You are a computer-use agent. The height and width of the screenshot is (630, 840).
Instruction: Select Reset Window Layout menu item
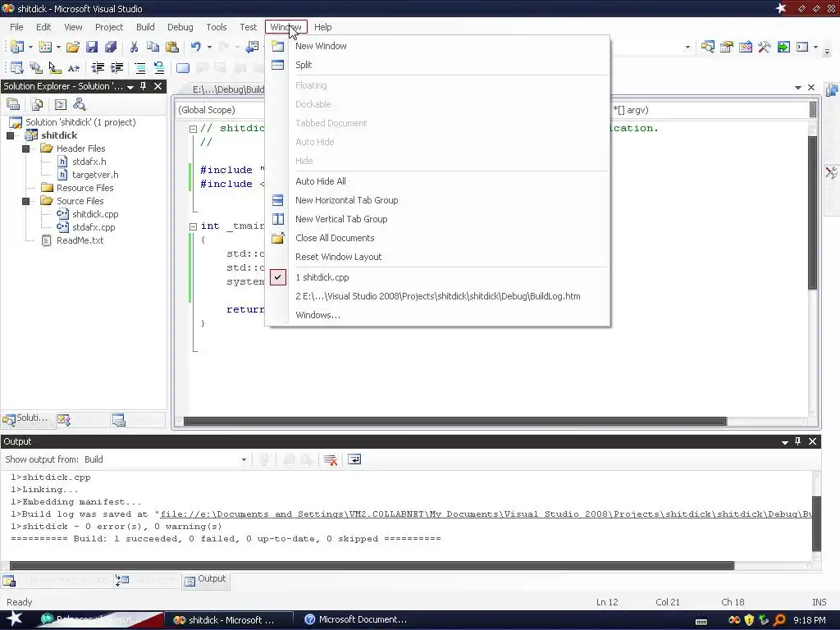pyautogui.click(x=438, y=257)
